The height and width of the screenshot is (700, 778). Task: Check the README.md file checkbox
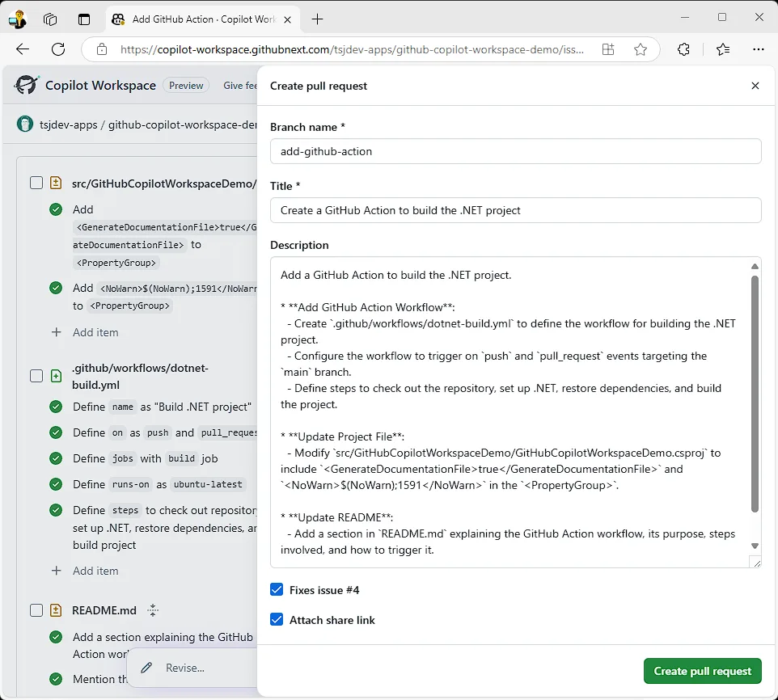tap(36, 610)
